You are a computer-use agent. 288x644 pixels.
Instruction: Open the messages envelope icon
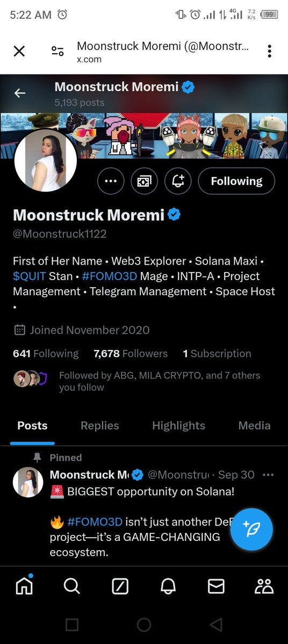pyautogui.click(x=216, y=586)
